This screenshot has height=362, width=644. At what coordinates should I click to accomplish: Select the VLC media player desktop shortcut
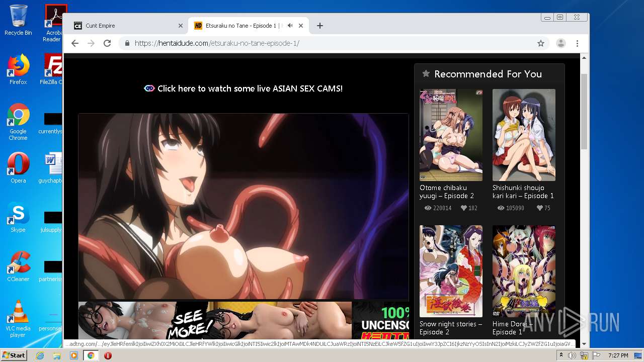click(x=18, y=319)
